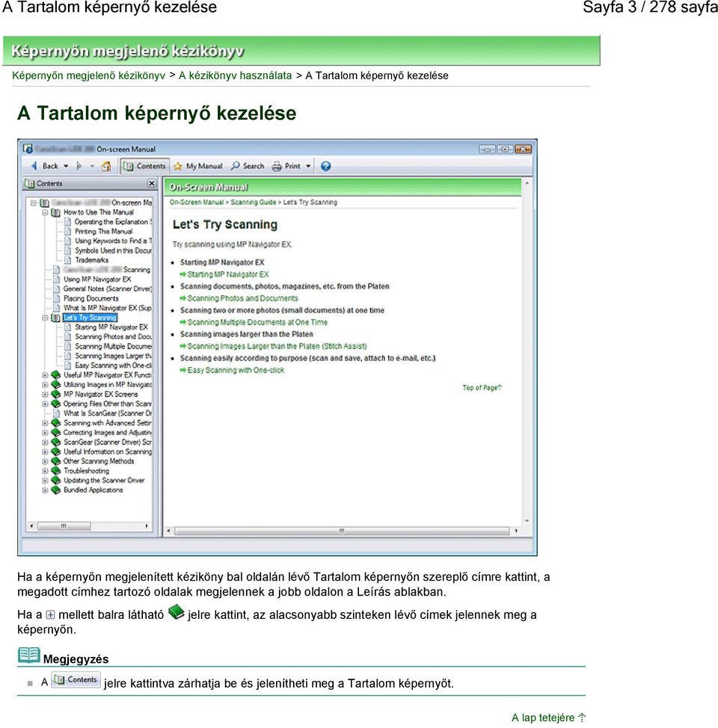Open the Print dropdown arrow
The height and width of the screenshot is (728, 718).
[308, 166]
